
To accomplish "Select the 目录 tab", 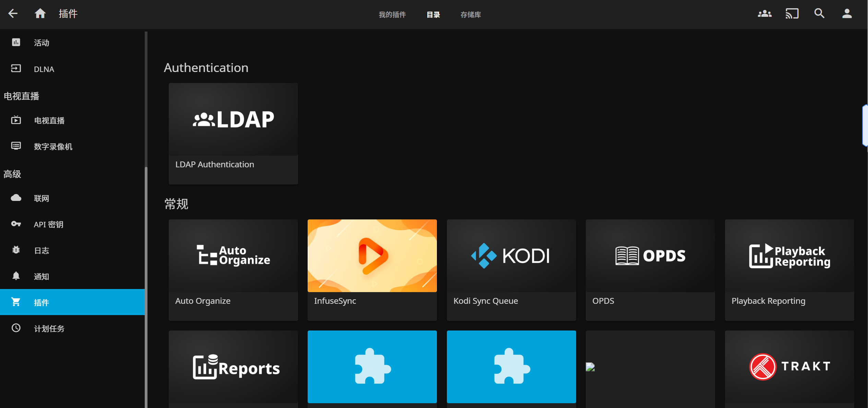I will point(433,15).
